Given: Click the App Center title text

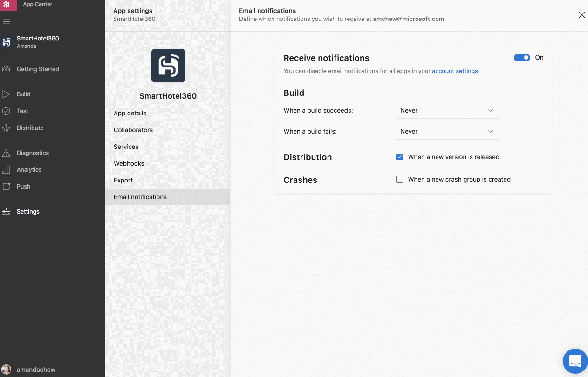Looking at the screenshot, I should [x=38, y=4].
